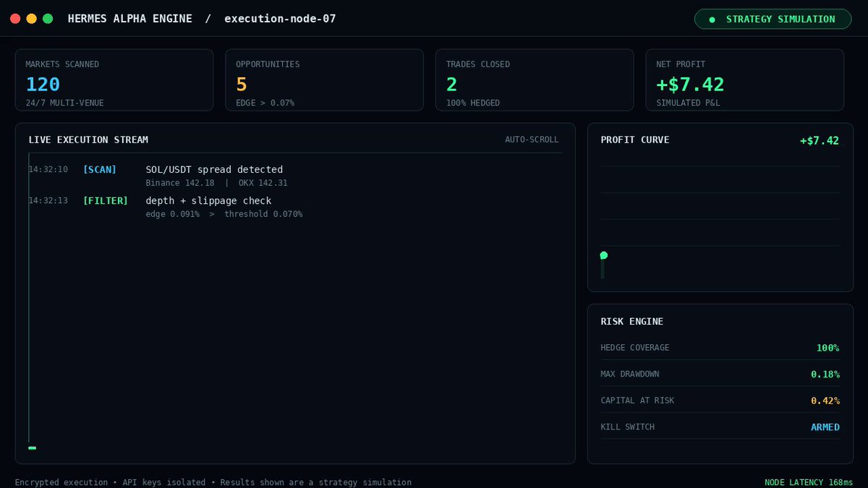
Task: Click the red close window dot
Action: 15,19
